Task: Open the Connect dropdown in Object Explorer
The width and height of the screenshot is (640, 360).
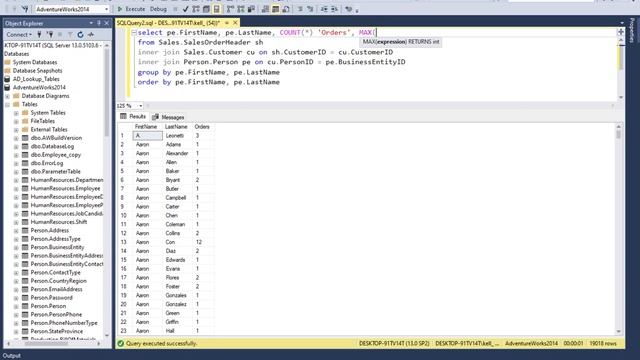Action: (19, 35)
